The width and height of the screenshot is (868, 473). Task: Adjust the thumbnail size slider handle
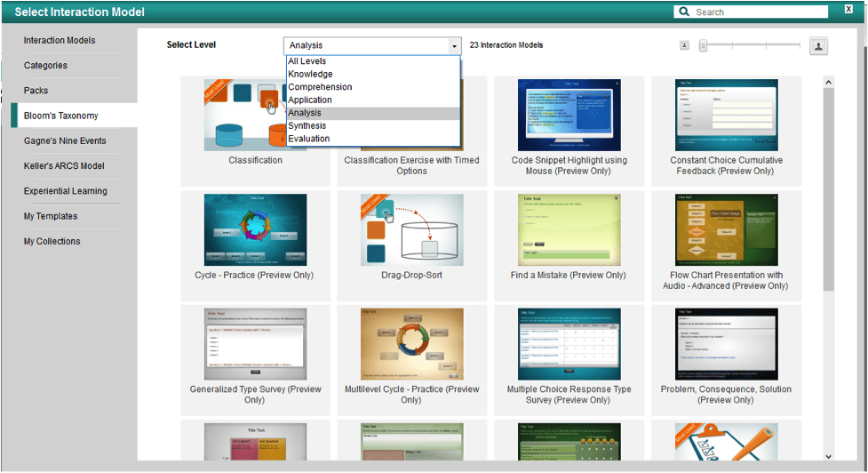(x=703, y=45)
